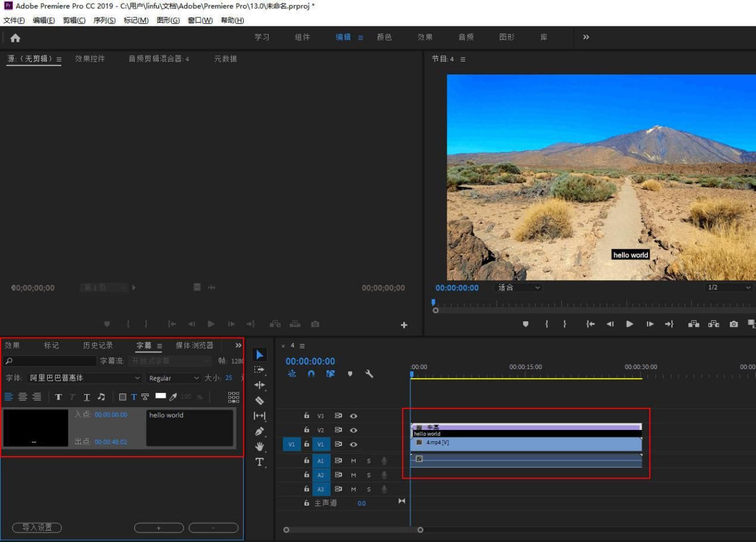
Task: Click the 导入设置 button
Action: tap(37, 528)
